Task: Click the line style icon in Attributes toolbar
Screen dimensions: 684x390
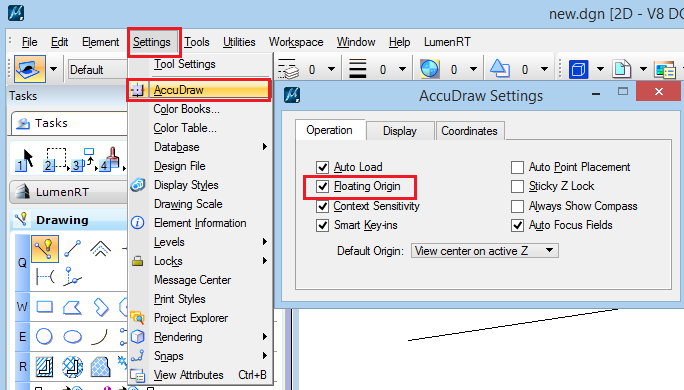Action: pyautogui.click(x=288, y=69)
